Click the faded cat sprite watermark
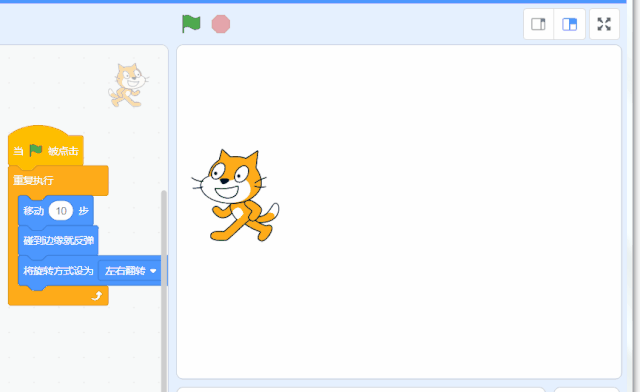 coord(128,85)
